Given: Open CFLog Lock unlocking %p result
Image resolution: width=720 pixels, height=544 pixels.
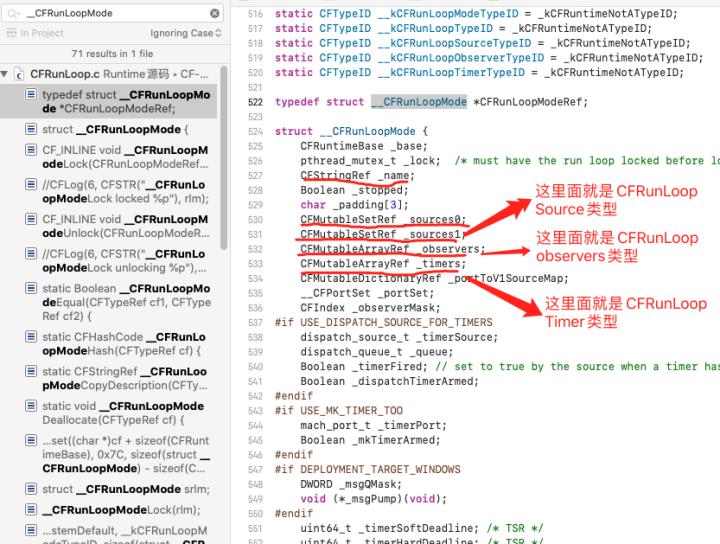Looking at the screenshot, I should 109,261.
